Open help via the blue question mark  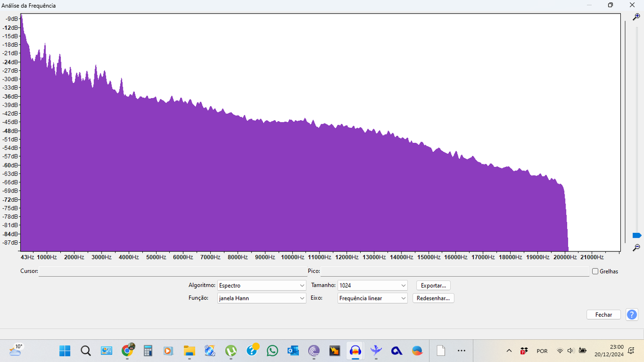click(x=632, y=315)
